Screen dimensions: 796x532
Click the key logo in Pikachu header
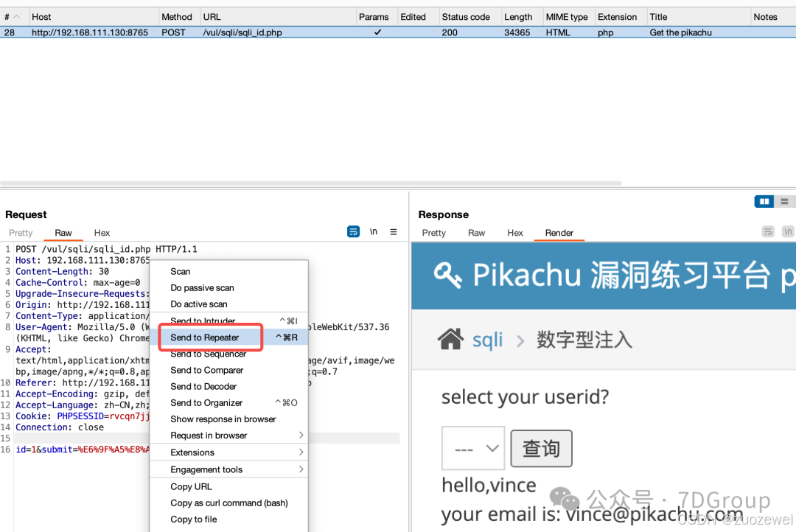pyautogui.click(x=448, y=275)
